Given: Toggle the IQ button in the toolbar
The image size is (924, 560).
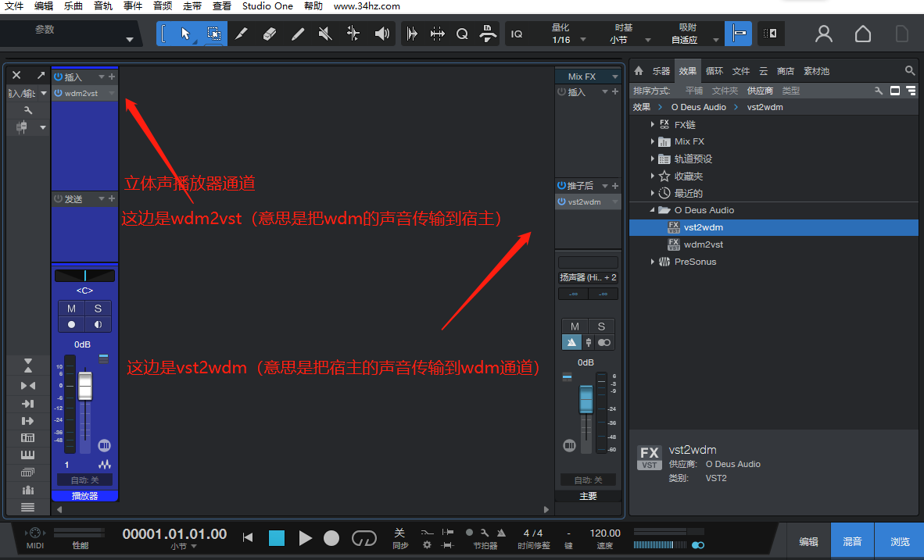Looking at the screenshot, I should click(x=518, y=34).
